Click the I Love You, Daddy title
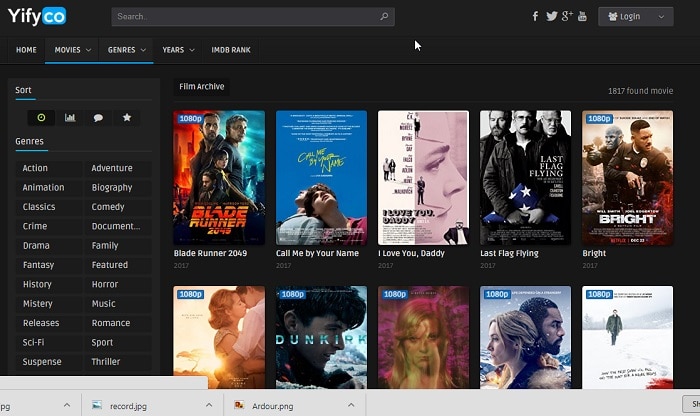This screenshot has width=700, height=416. [412, 253]
